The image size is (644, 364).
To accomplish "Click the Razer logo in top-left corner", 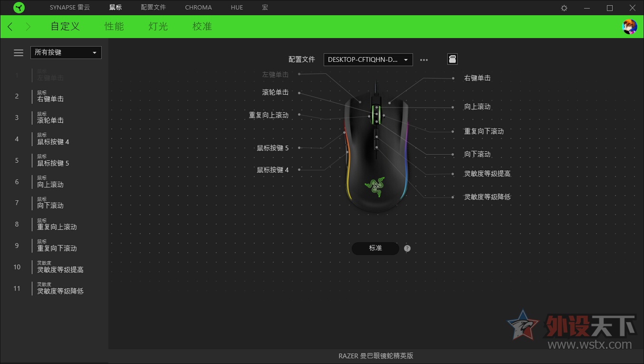I will click(19, 7).
